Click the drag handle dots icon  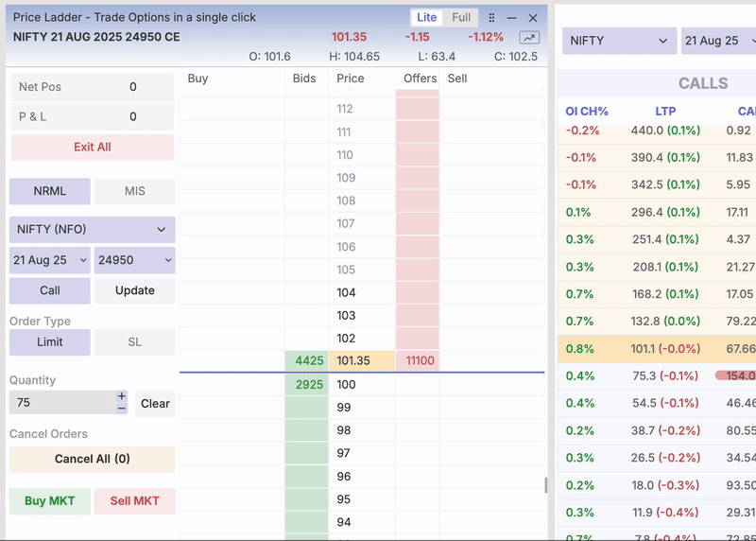pyautogui.click(x=491, y=18)
